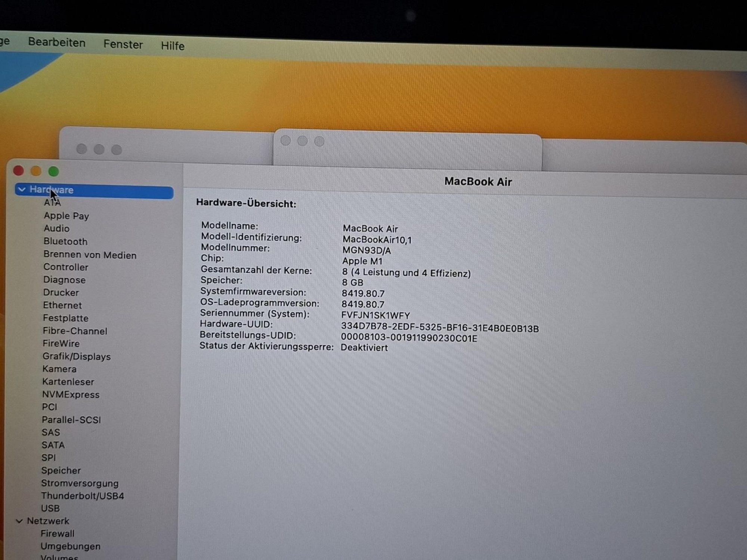
Task: Click the green zoom window button
Action: point(53,171)
